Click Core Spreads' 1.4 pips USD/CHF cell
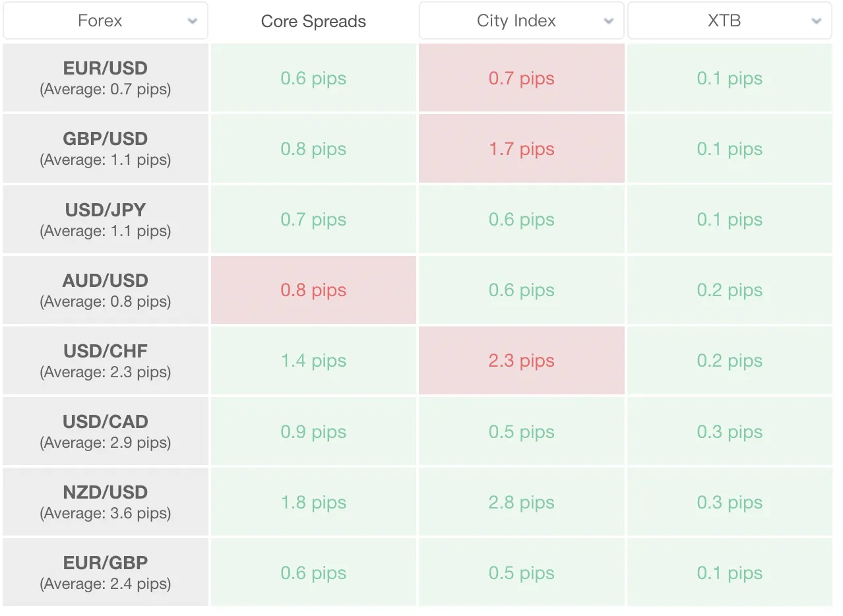 [x=313, y=360]
